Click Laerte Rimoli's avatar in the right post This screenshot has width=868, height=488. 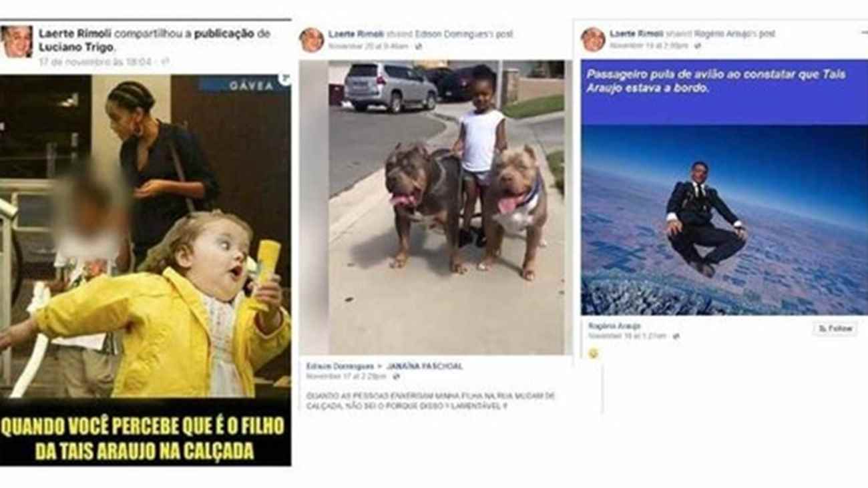[x=593, y=39]
